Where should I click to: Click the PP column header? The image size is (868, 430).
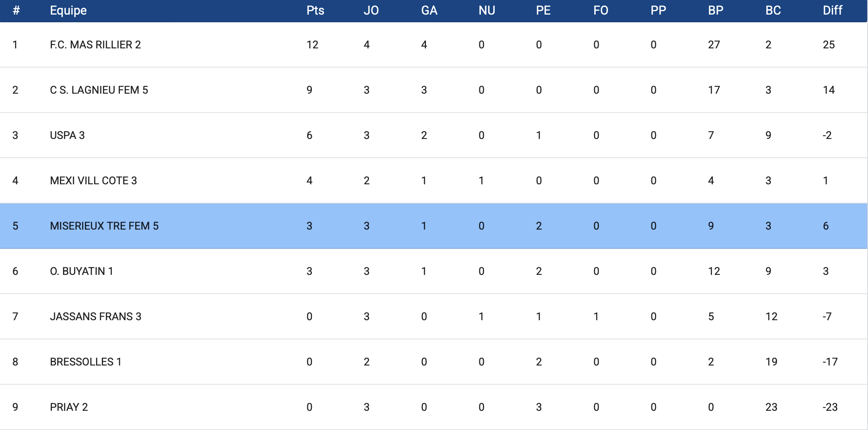pos(658,10)
